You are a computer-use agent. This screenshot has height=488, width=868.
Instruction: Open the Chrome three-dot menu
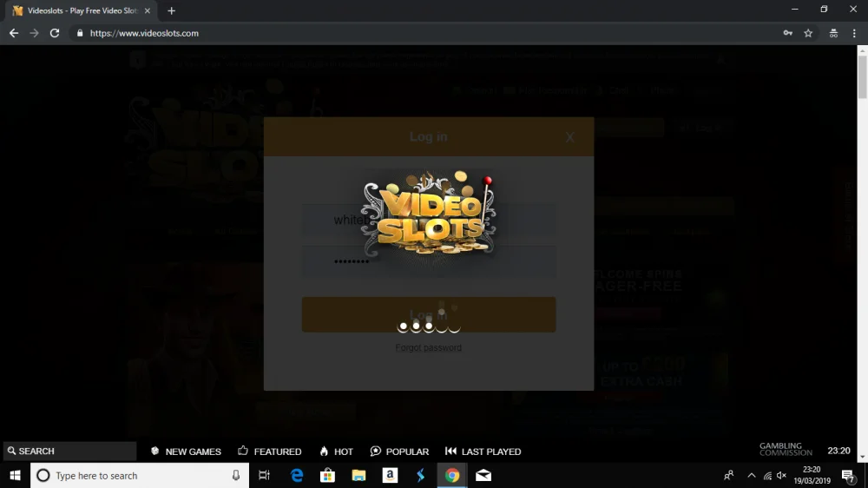point(854,33)
